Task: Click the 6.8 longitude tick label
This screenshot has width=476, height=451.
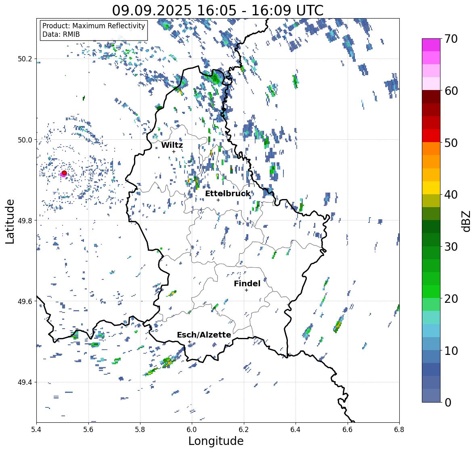Action: 399,429
